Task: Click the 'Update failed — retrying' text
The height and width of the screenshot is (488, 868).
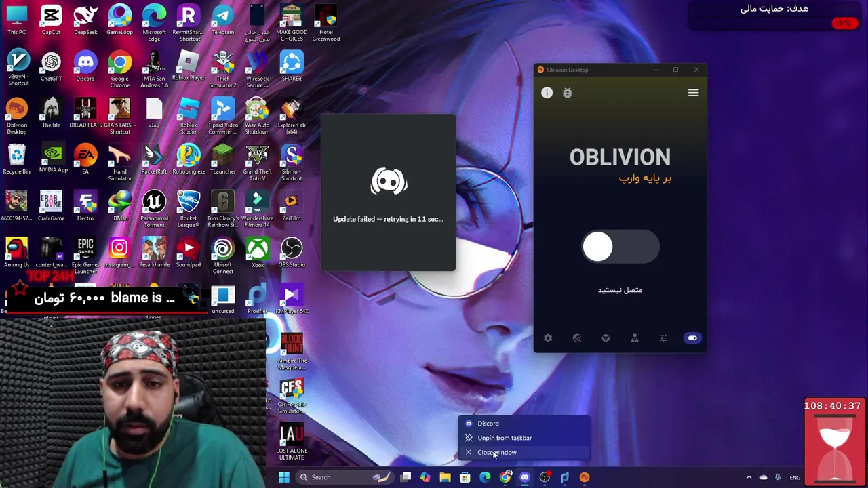Action: coord(388,219)
